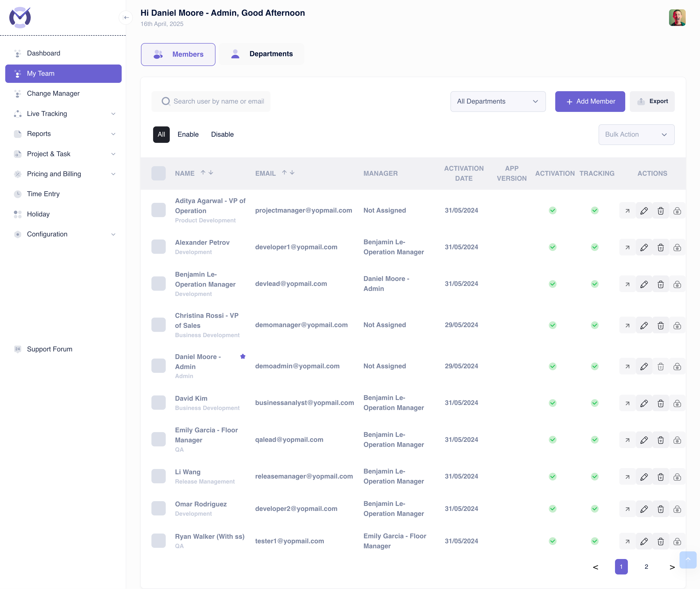Expand the Pricing and Billing menu
This screenshot has width=700, height=589.
113,174
